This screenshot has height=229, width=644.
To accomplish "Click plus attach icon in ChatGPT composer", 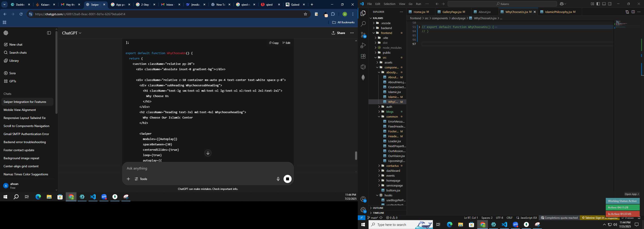I will [x=128, y=179].
